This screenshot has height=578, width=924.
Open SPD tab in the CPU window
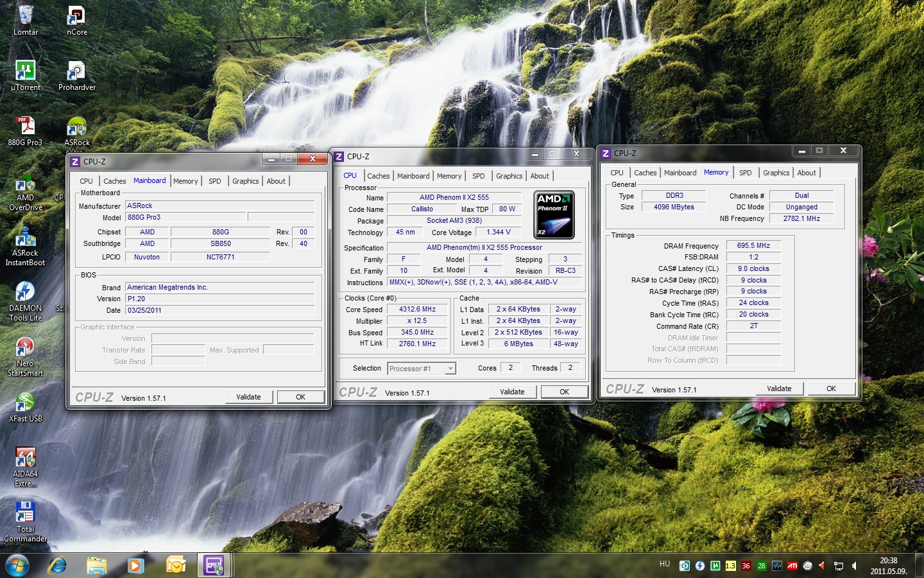click(x=479, y=176)
